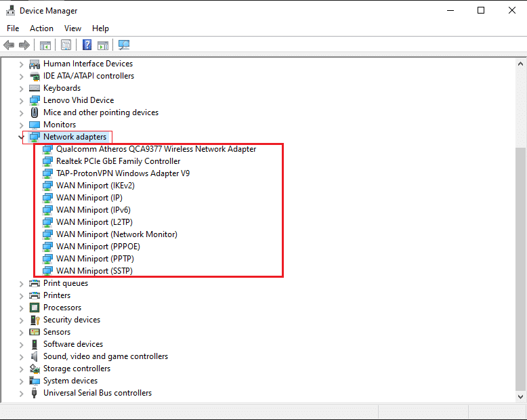
Task: Open the View menu
Action: coord(72,28)
